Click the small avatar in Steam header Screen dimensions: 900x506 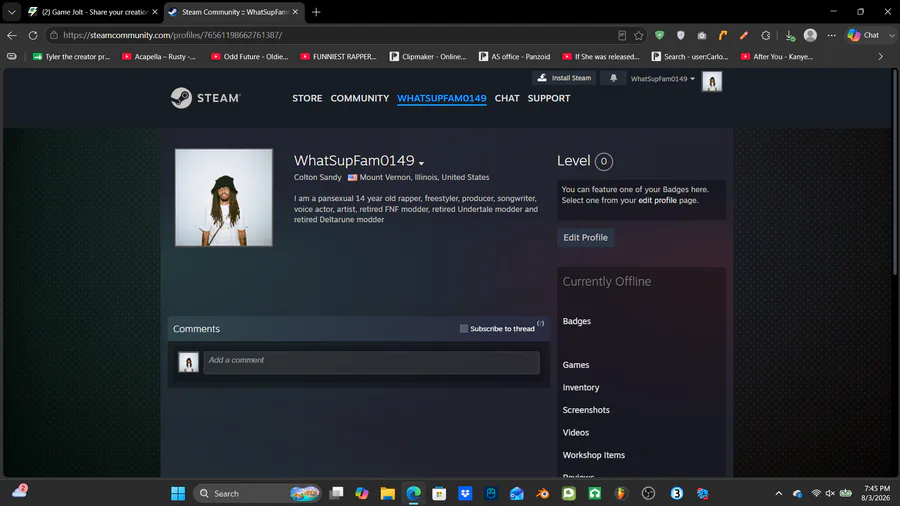tap(712, 81)
